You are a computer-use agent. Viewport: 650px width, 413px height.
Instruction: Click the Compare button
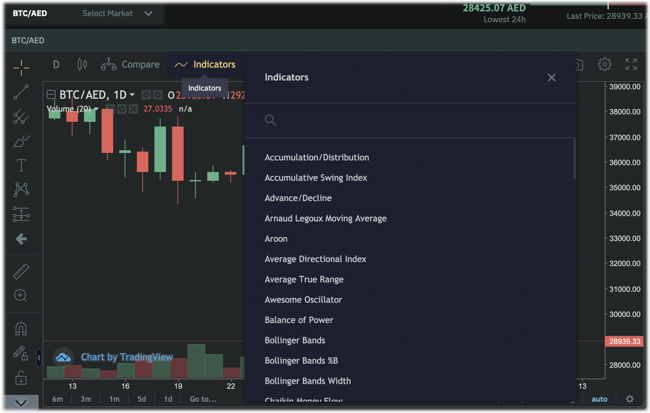coord(130,65)
